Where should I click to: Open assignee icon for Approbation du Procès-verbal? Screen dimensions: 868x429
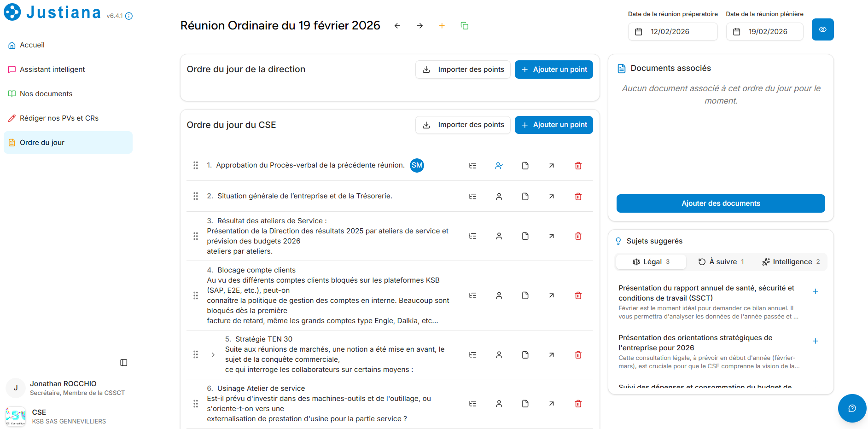point(499,166)
